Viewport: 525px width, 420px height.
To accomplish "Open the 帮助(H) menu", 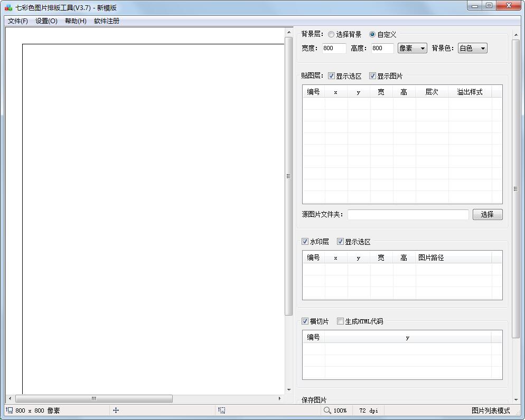I will (76, 21).
